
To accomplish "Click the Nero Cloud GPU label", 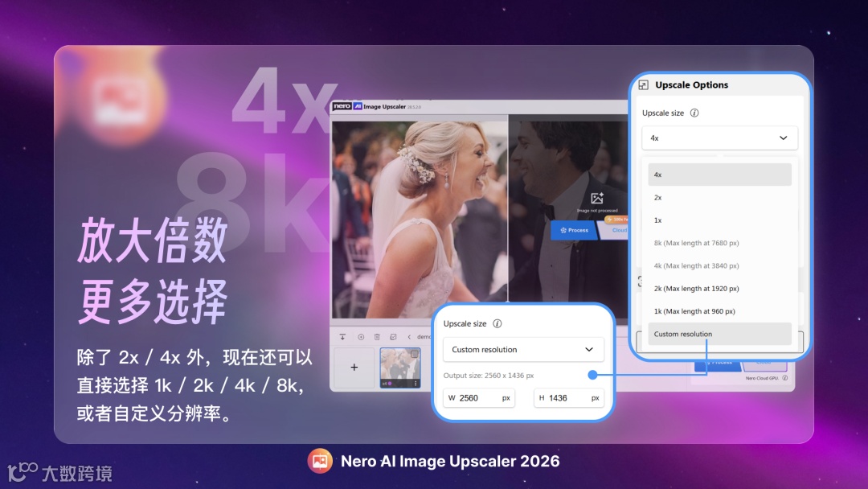I will [x=762, y=378].
